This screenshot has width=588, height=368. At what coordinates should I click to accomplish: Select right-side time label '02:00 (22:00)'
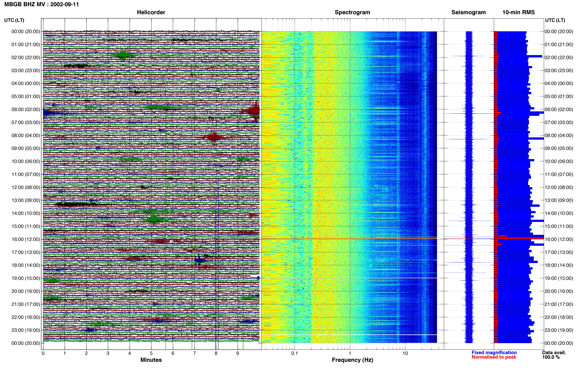click(559, 57)
